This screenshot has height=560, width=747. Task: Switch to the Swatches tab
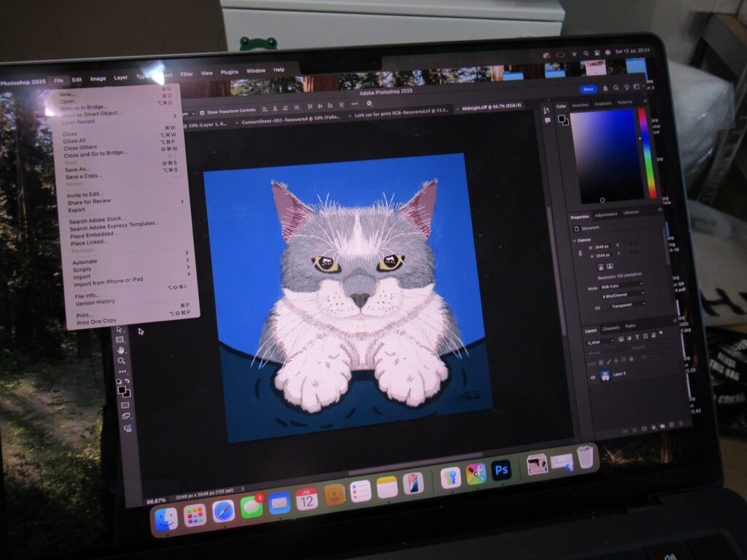click(580, 105)
